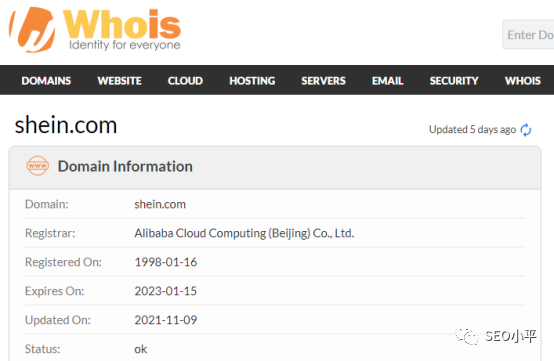Click the shein.com page heading
554x361 pixels.
(66, 125)
